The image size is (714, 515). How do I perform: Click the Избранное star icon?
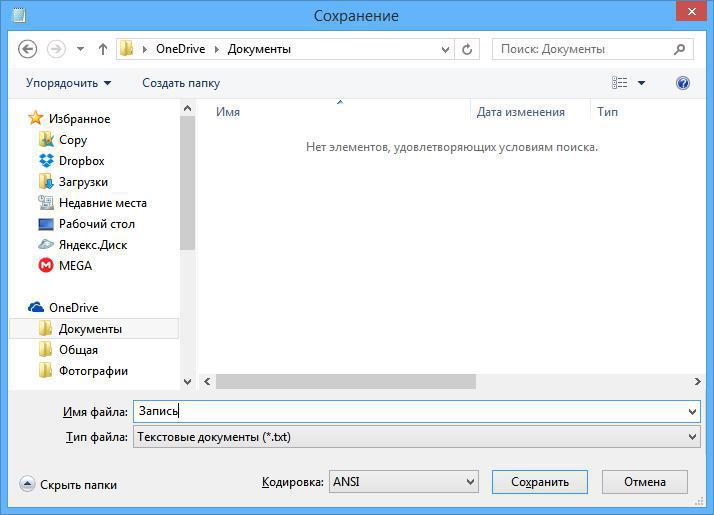click(x=36, y=118)
